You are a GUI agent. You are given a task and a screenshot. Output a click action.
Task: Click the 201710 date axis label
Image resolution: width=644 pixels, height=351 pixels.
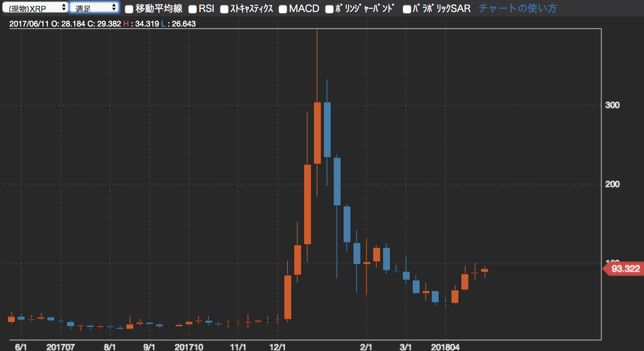tap(189, 347)
